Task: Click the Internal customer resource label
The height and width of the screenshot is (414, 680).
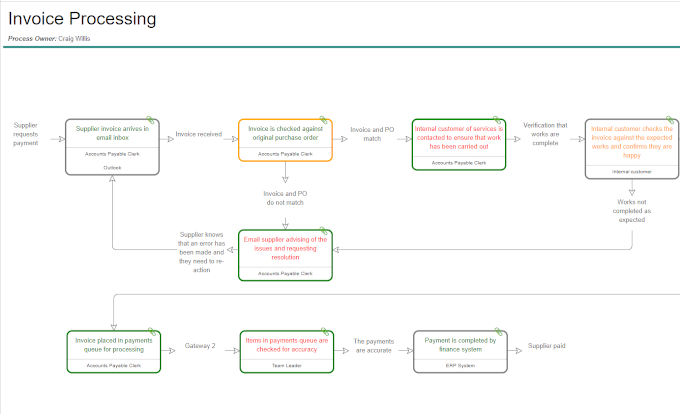Action: click(x=632, y=172)
